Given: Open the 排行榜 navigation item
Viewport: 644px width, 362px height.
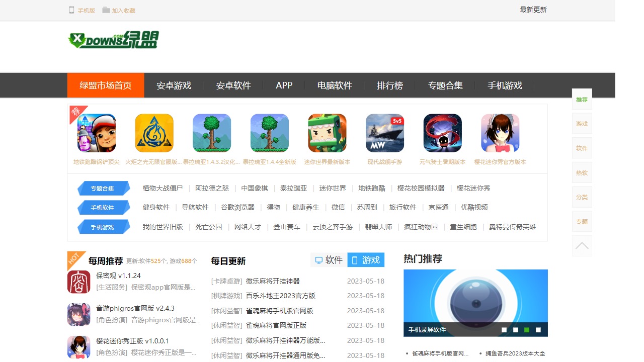Looking at the screenshot, I should click(390, 85).
